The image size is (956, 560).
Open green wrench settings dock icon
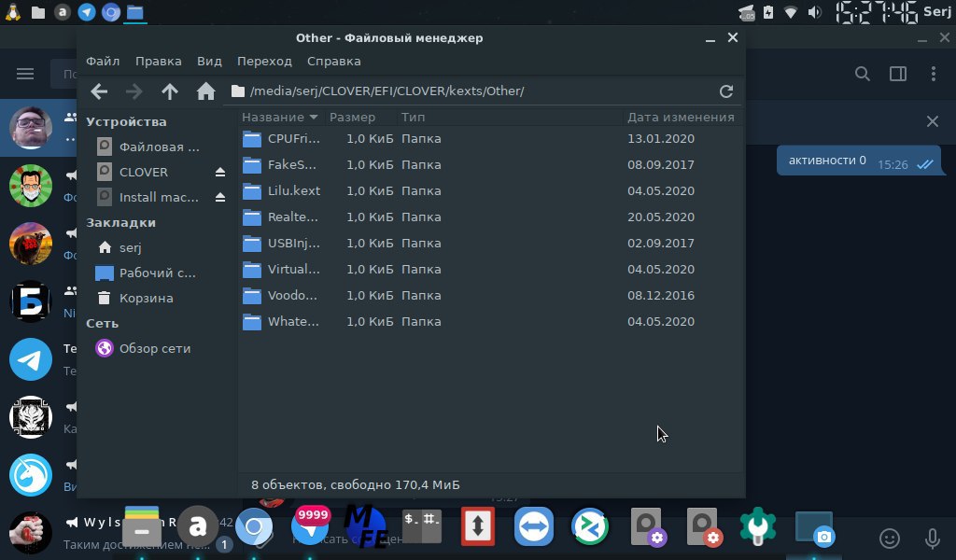[x=758, y=525]
